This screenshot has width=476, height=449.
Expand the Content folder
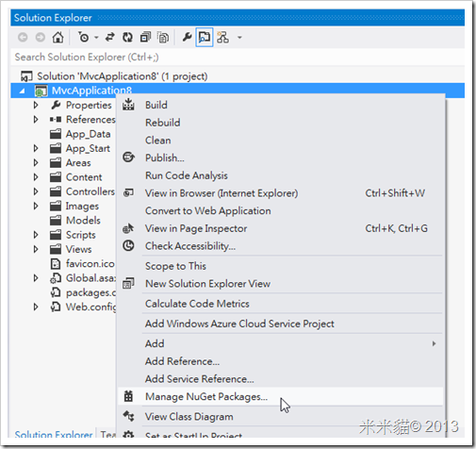pos(36,177)
